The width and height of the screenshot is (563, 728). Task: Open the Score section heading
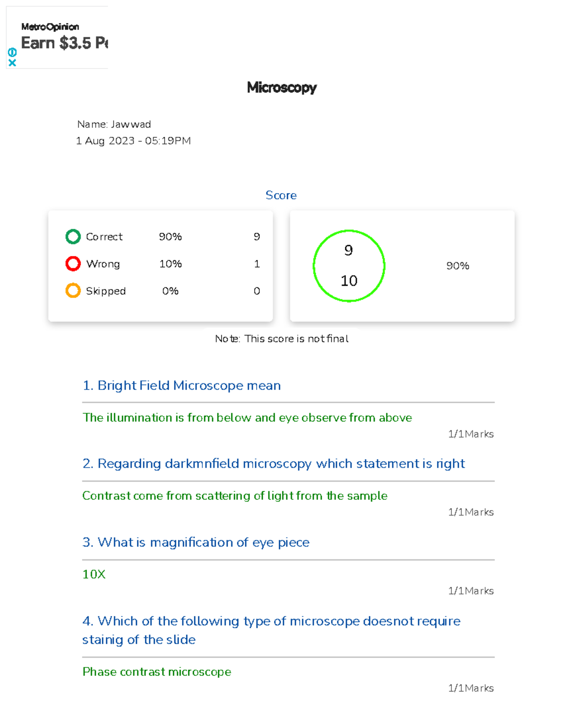281,195
